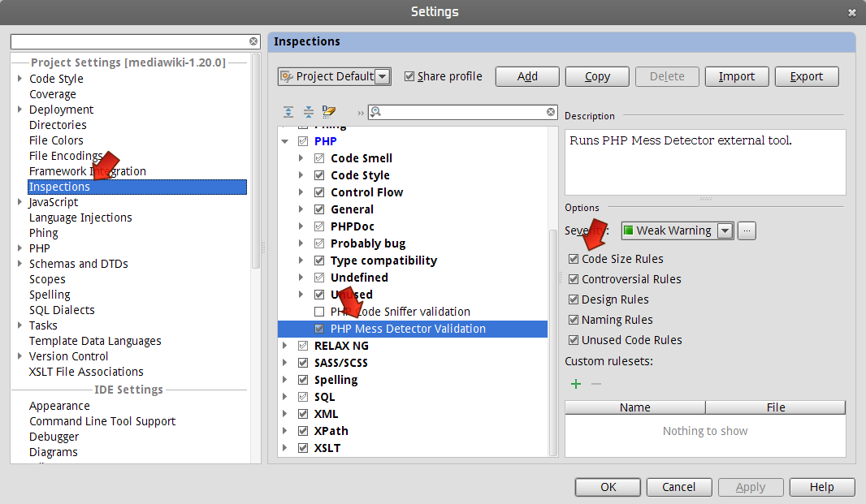Select the XPath inspection group
This screenshot has height=504, width=866.
(331, 431)
